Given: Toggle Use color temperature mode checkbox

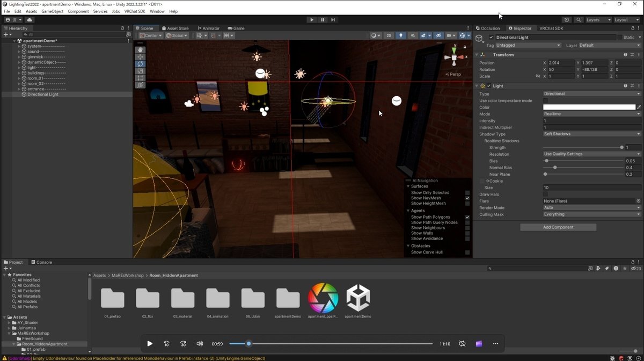Looking at the screenshot, I should click(545, 100).
